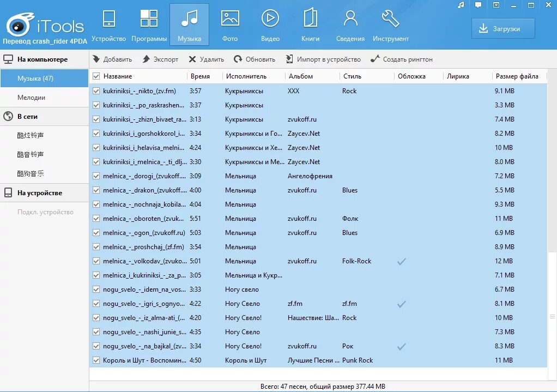
Task: Click cover checkmark for melnica_-_volkodav row
Action: point(402,262)
